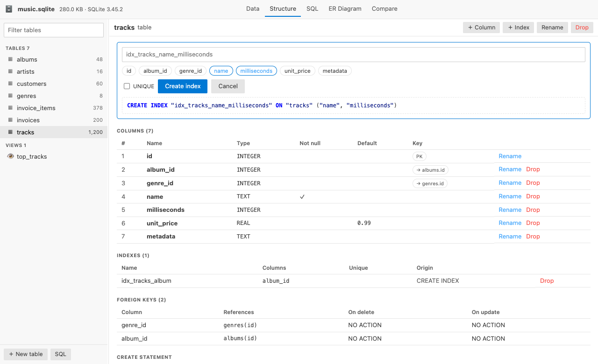This screenshot has width=598, height=364.
Task: Toggle the UNIQUE checkbox
Action: [127, 86]
